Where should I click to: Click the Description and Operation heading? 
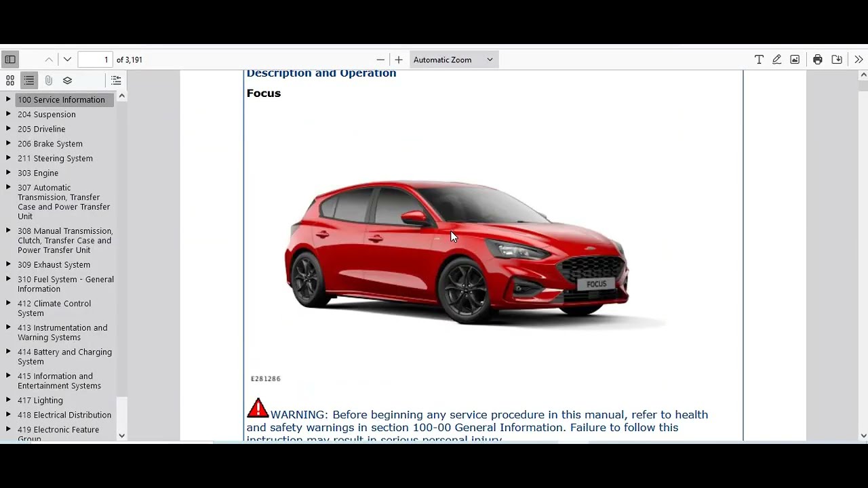tap(321, 73)
